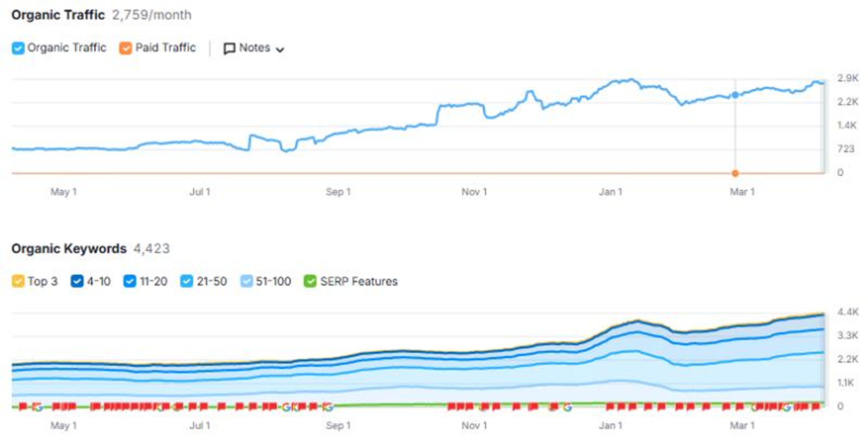Click the 2,759/month traffic value
Image resolution: width=868 pixels, height=444 pixels.
tap(152, 15)
